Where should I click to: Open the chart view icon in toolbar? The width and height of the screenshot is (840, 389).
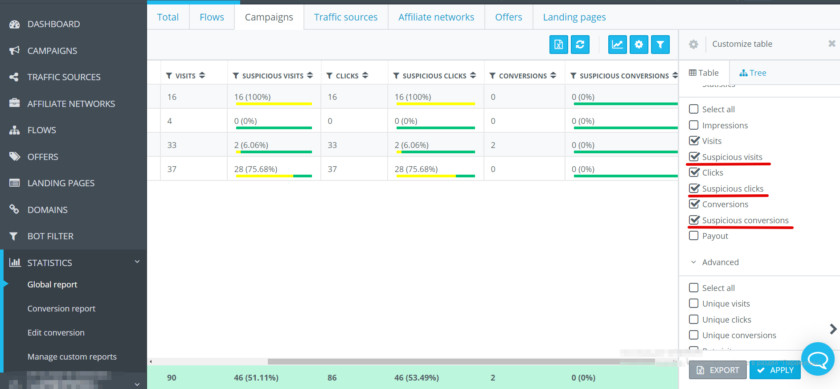click(617, 45)
